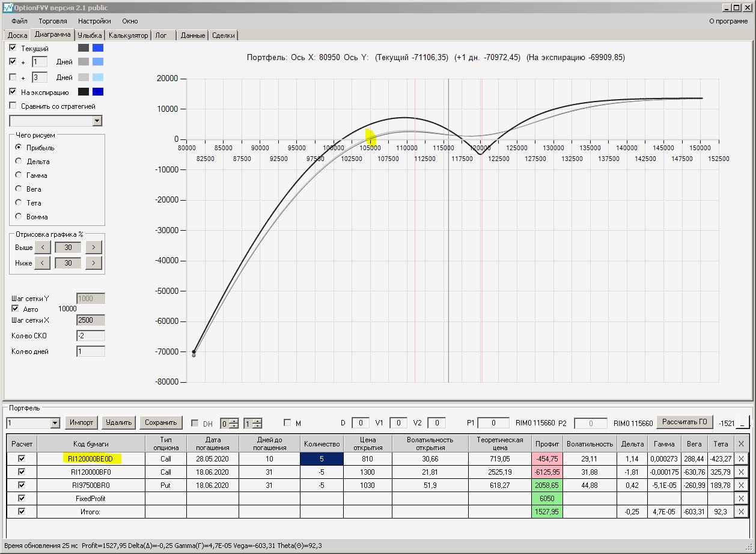This screenshot has width=756, height=554.
Task: Uncheck Расчет for the RI97500BR0 row
Action: (x=22, y=485)
